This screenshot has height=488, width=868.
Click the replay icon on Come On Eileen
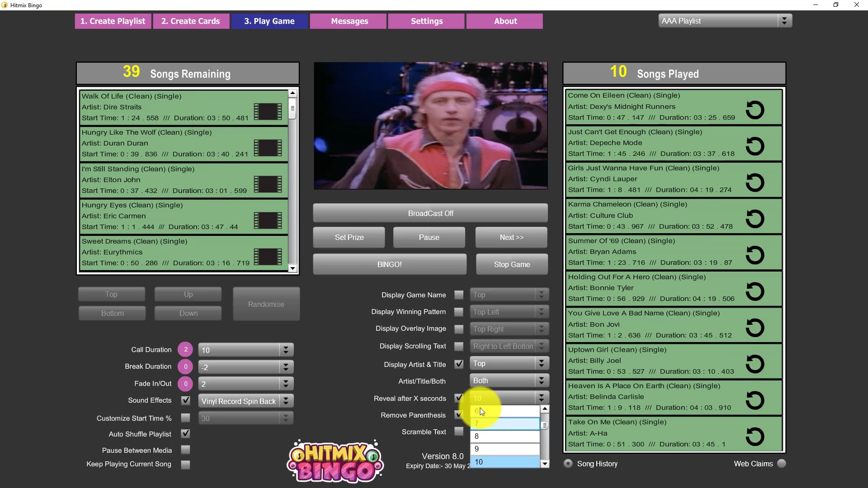pyautogui.click(x=756, y=110)
